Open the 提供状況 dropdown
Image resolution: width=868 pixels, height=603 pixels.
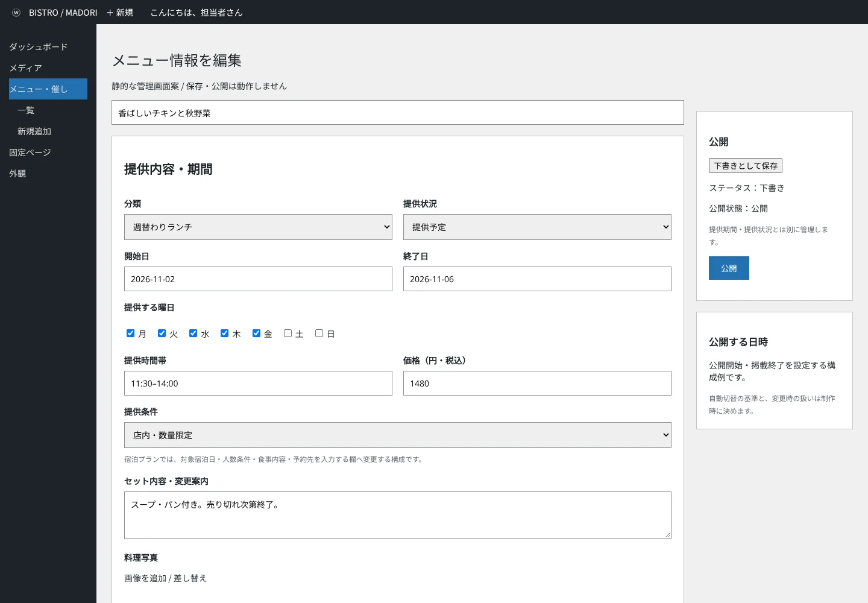[537, 227]
